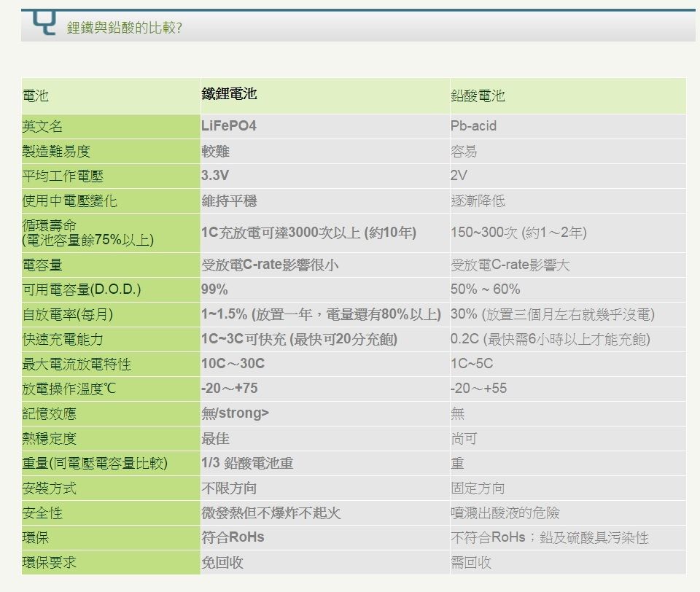The height and width of the screenshot is (592, 700).
Task: Click the -20～+55 temperature cell
Action: coord(478,389)
